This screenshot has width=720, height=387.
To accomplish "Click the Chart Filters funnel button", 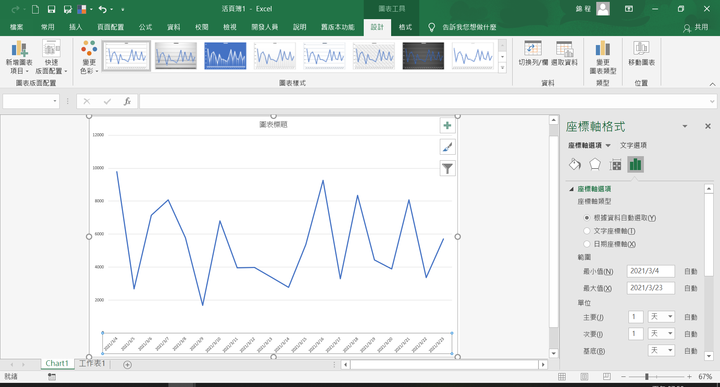I will point(447,168).
